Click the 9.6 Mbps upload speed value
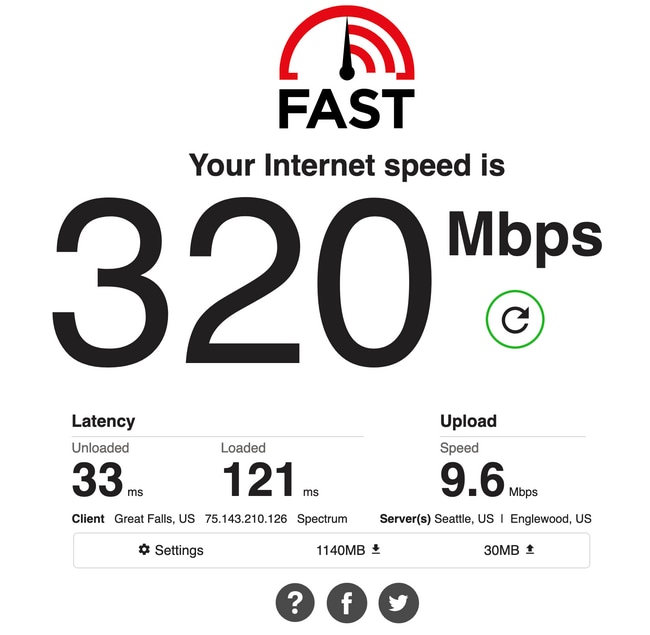 [489, 480]
